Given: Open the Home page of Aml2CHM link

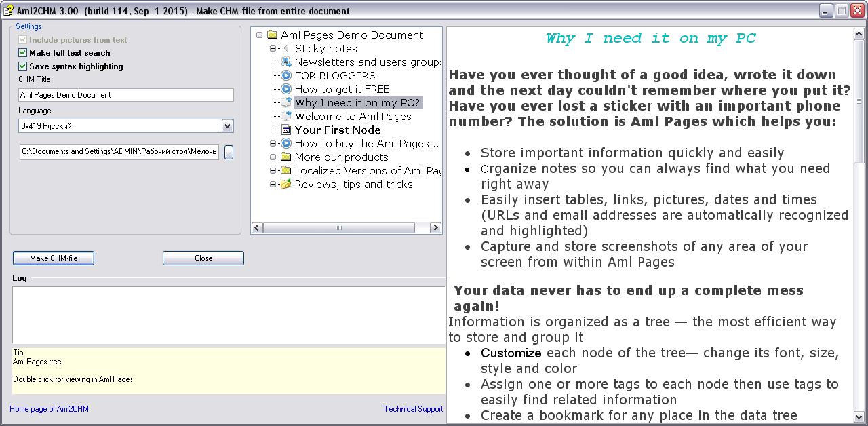Looking at the screenshot, I should point(49,409).
